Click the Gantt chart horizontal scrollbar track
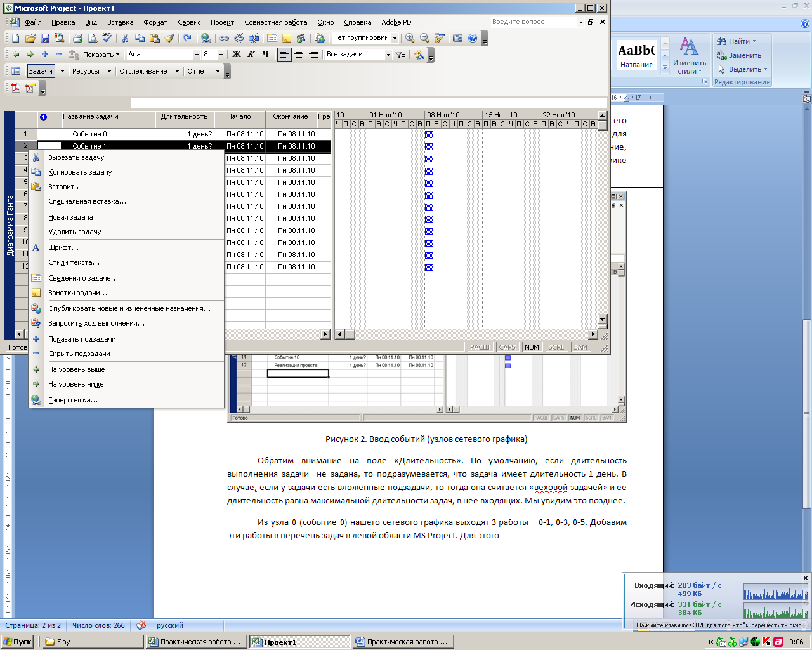 pyautogui.click(x=466, y=335)
